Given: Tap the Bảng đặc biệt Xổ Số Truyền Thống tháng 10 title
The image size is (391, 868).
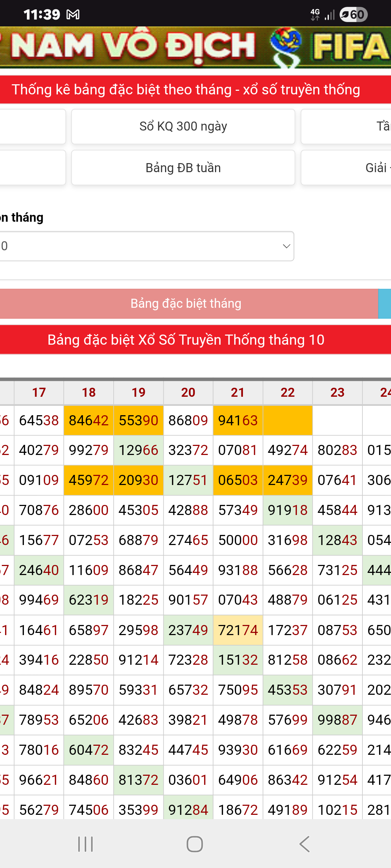Looking at the screenshot, I should [186, 340].
